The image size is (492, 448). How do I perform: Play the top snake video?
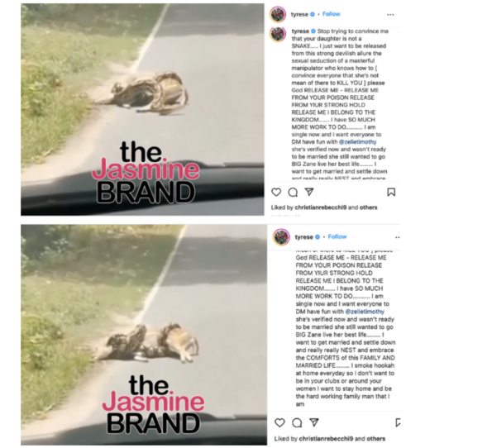point(142,109)
